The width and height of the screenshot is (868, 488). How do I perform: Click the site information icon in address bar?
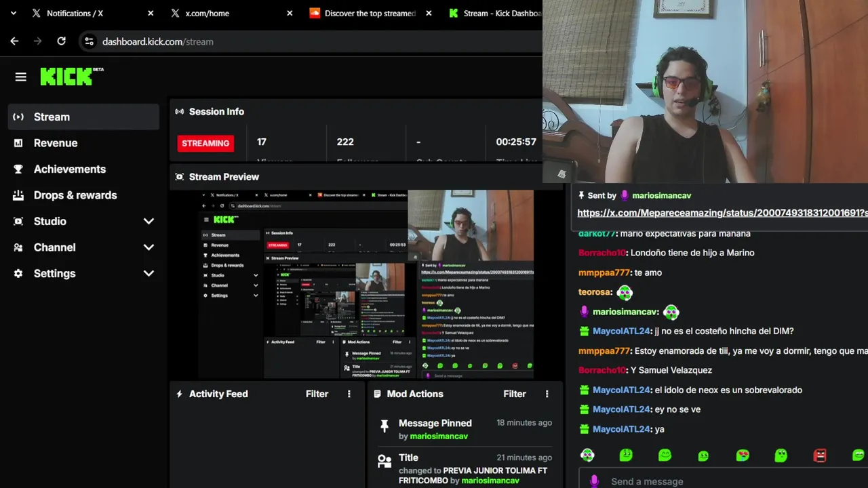click(89, 41)
